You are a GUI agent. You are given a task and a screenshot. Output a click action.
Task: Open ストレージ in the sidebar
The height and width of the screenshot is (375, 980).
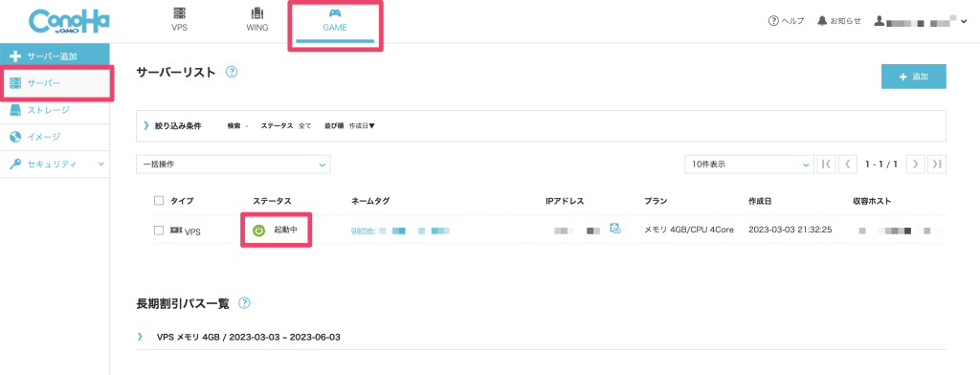click(x=55, y=110)
